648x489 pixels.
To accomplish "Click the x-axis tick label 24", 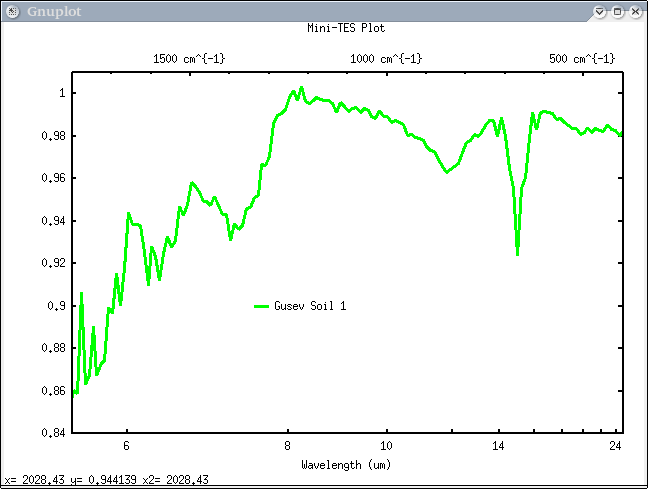I will click(615, 446).
